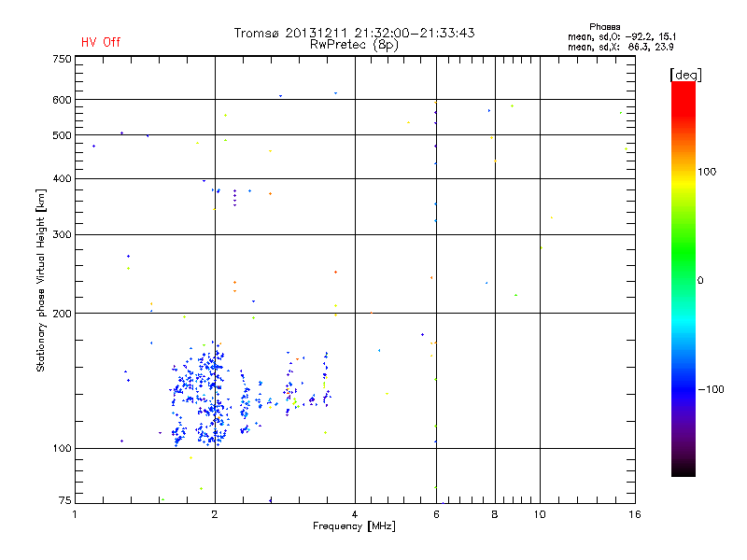747x560 pixels.
Task: Click the y-axis tick label "500"
Action: (x=62, y=135)
